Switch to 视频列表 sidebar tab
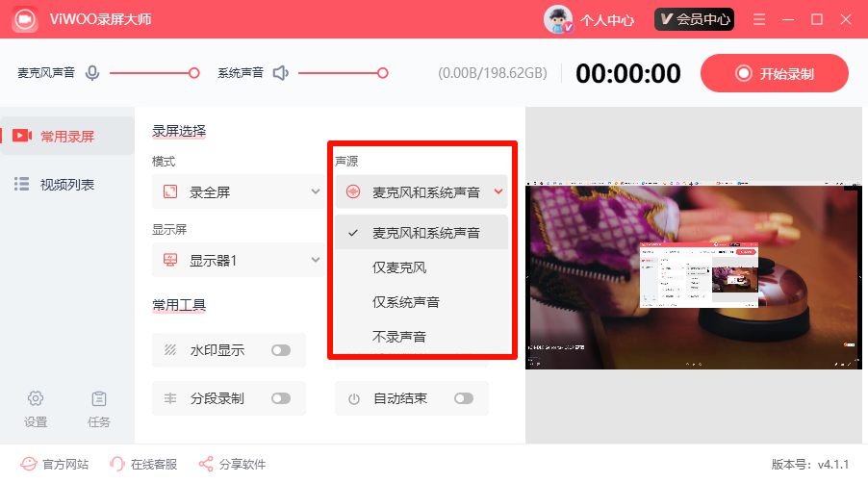868x483 pixels. 67,184
